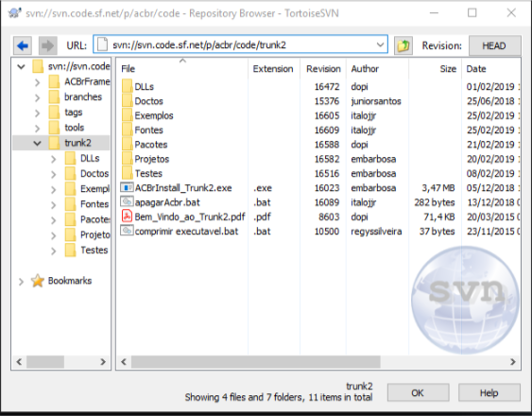Click the OK button

coord(418,392)
